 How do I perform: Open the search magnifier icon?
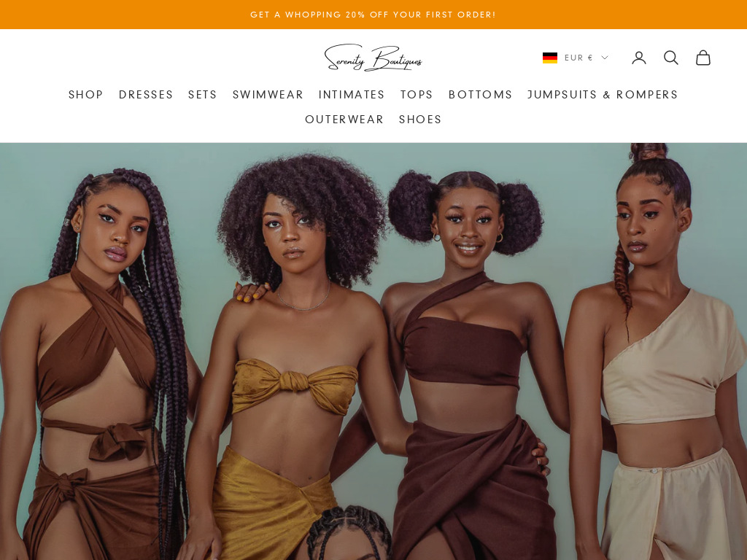[x=671, y=58]
